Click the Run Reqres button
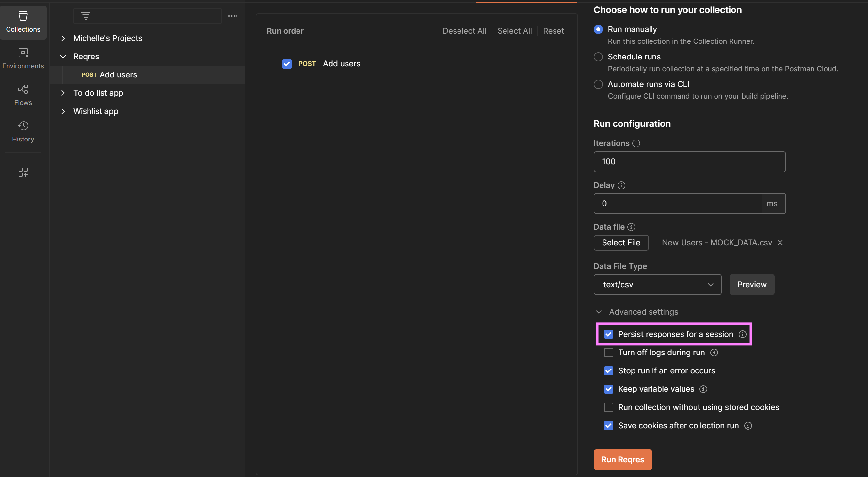 [x=622, y=459]
